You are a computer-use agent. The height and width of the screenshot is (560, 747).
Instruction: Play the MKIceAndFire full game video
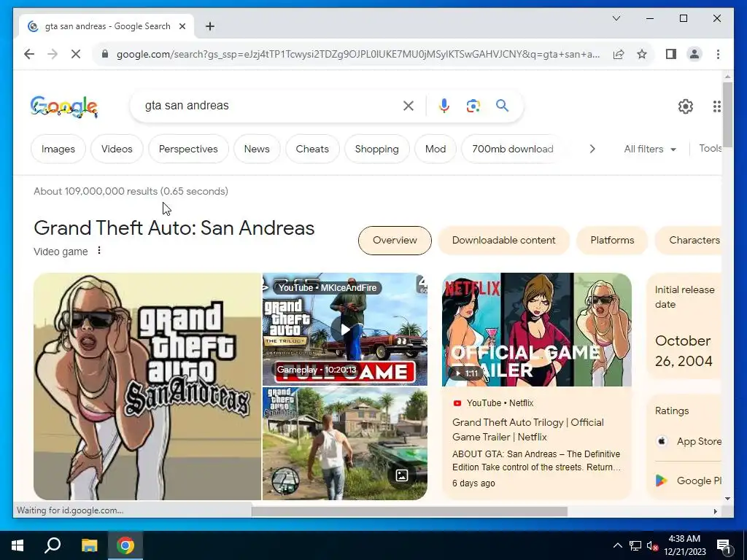coord(345,329)
